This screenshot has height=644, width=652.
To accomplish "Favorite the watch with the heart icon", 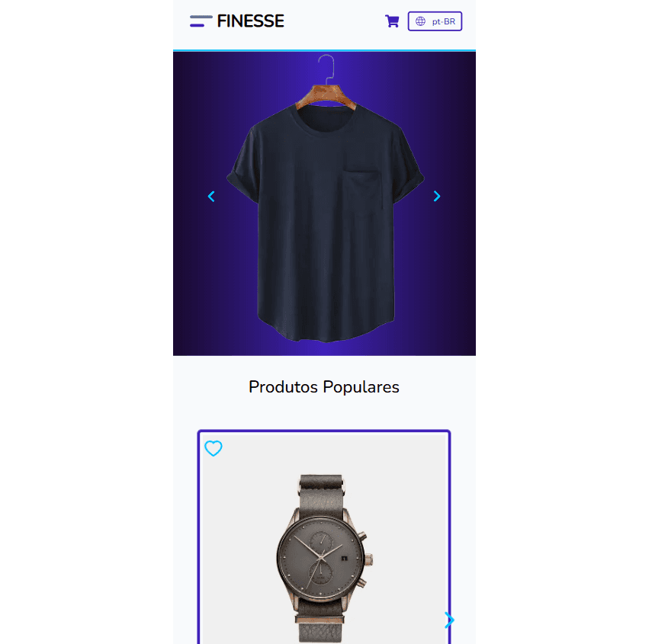I will coord(214,448).
